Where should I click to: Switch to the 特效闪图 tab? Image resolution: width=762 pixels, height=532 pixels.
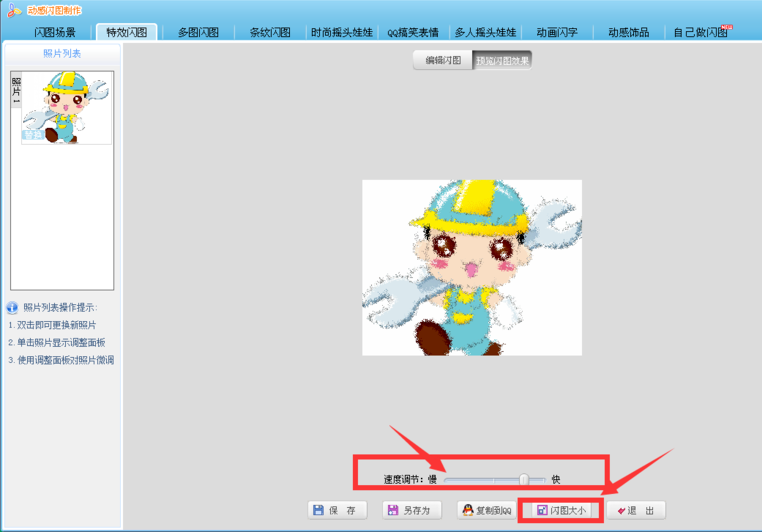point(127,32)
